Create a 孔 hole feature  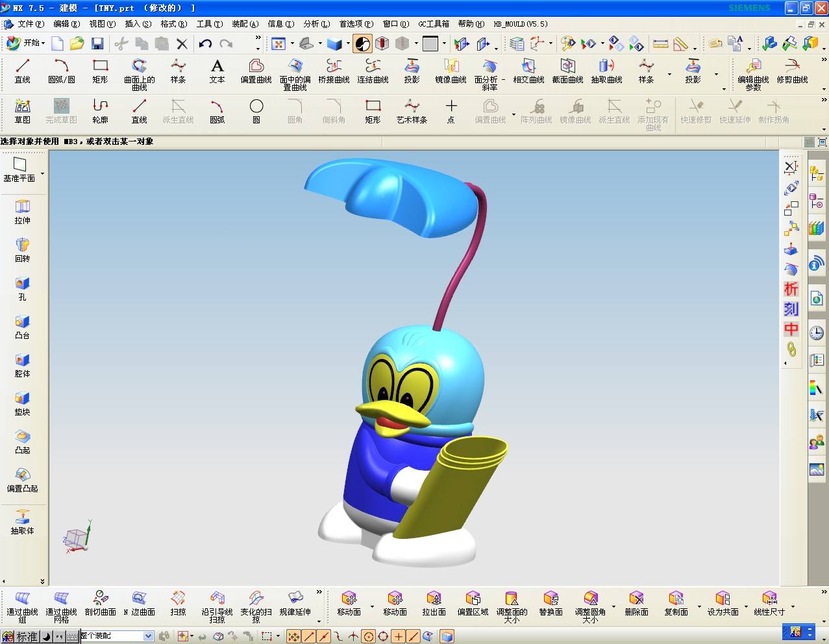coord(22,289)
